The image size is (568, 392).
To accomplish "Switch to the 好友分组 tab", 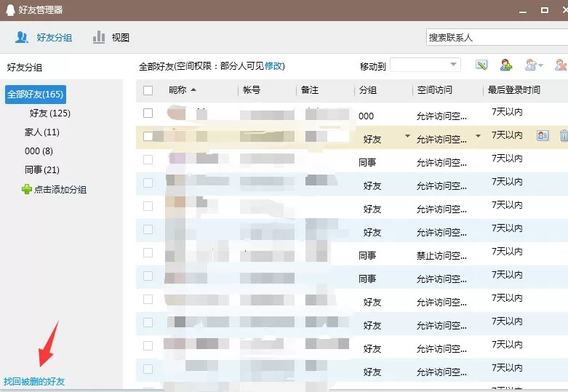I will coord(44,37).
